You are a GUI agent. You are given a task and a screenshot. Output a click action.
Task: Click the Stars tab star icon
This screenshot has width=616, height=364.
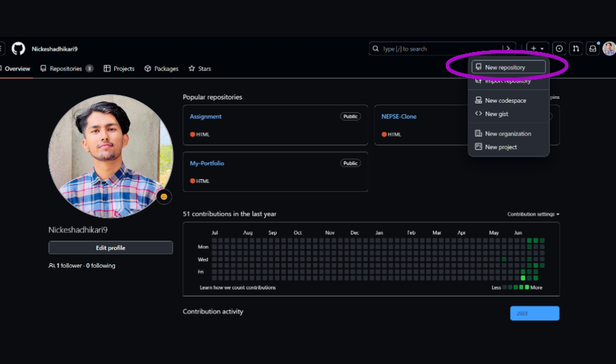coord(191,68)
